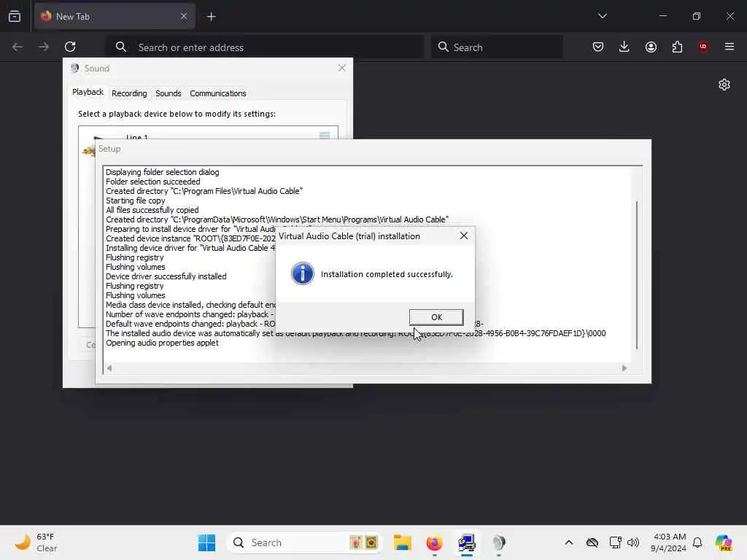This screenshot has width=747, height=560.
Task: Select the Playback tab in Sound
Action: [x=88, y=93]
